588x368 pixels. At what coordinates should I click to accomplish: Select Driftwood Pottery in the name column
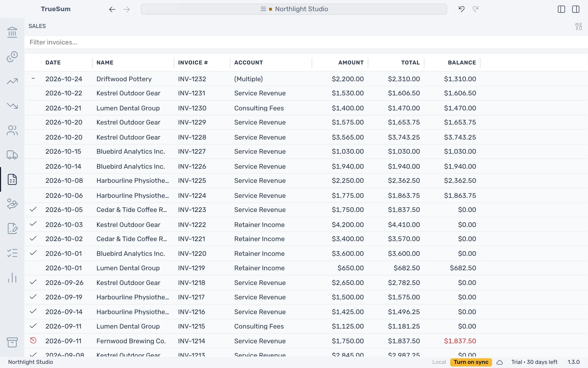point(124,79)
